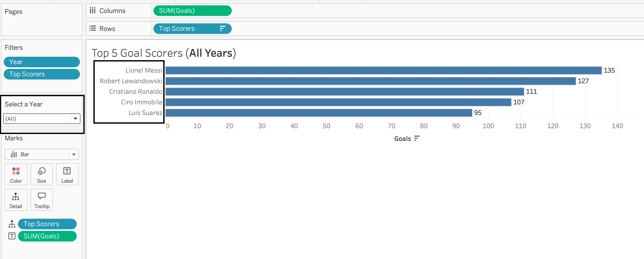Click the sort icon beside Goals axis title
Viewport: 644px width, 259px height.
point(417,139)
